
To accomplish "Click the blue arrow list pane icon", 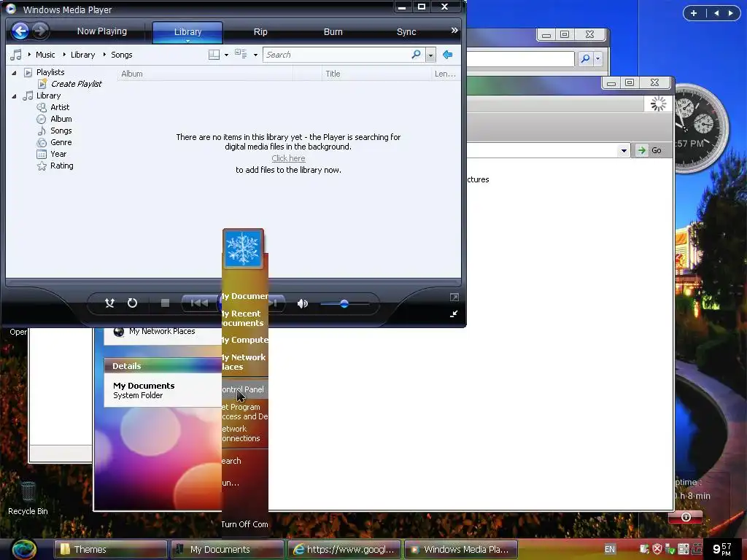I will coord(447,55).
